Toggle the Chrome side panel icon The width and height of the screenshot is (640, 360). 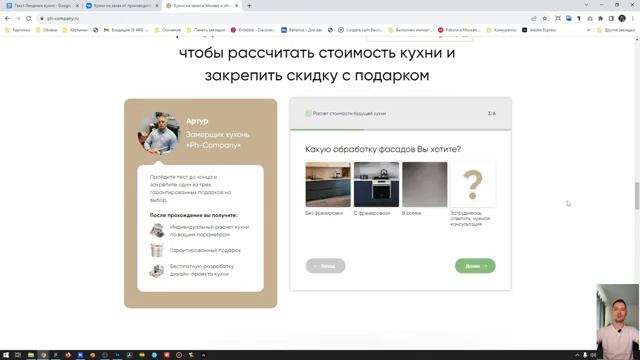tap(611, 18)
